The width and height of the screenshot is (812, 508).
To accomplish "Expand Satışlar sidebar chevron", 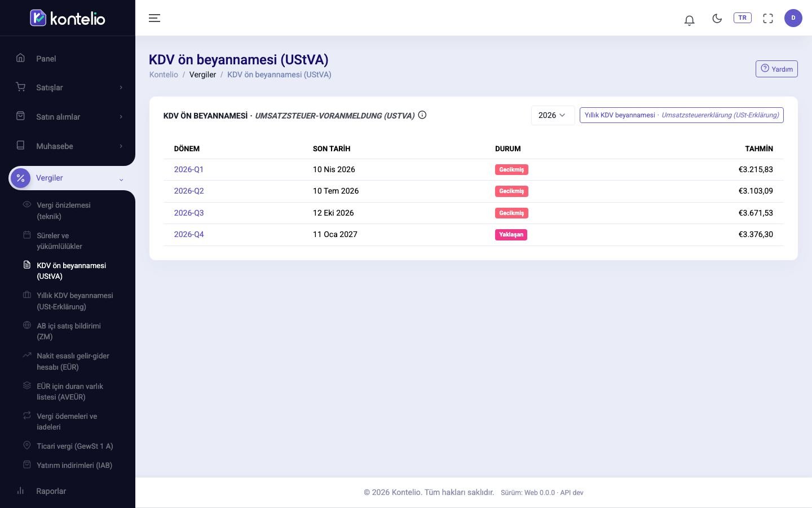I will 121,87.
